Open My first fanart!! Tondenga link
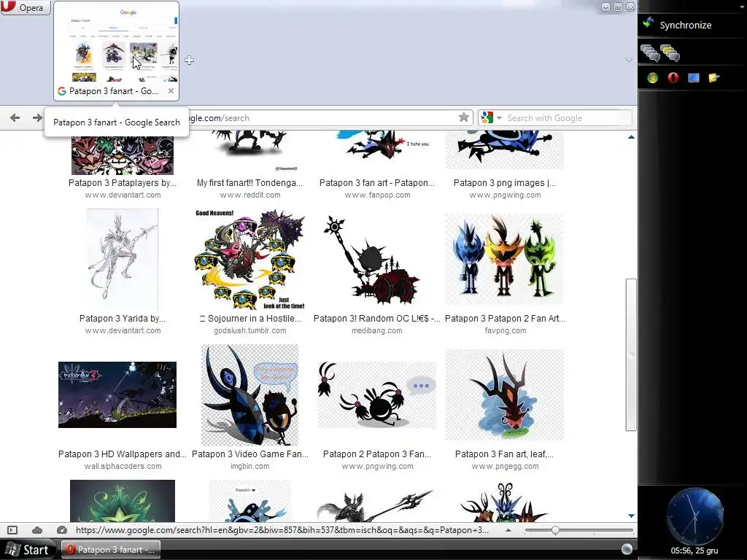 point(249,183)
